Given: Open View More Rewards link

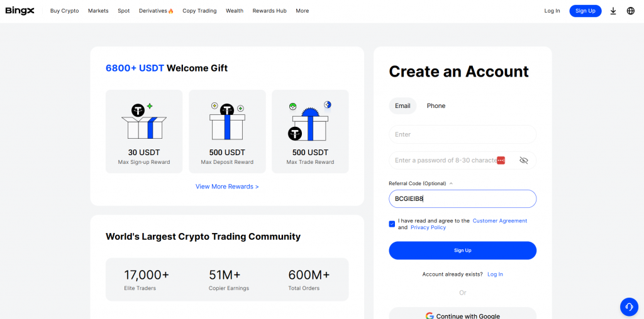Looking at the screenshot, I should [227, 187].
